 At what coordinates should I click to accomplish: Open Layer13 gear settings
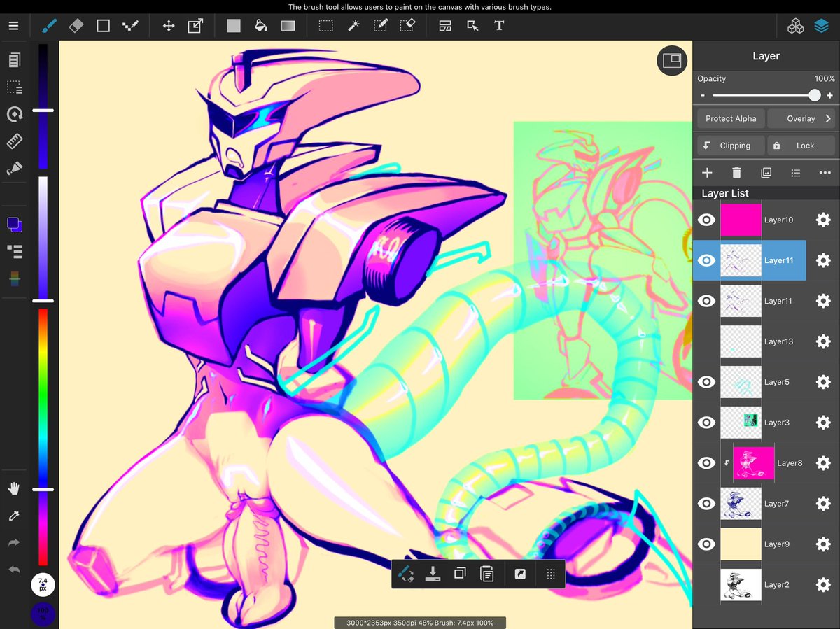(x=823, y=341)
